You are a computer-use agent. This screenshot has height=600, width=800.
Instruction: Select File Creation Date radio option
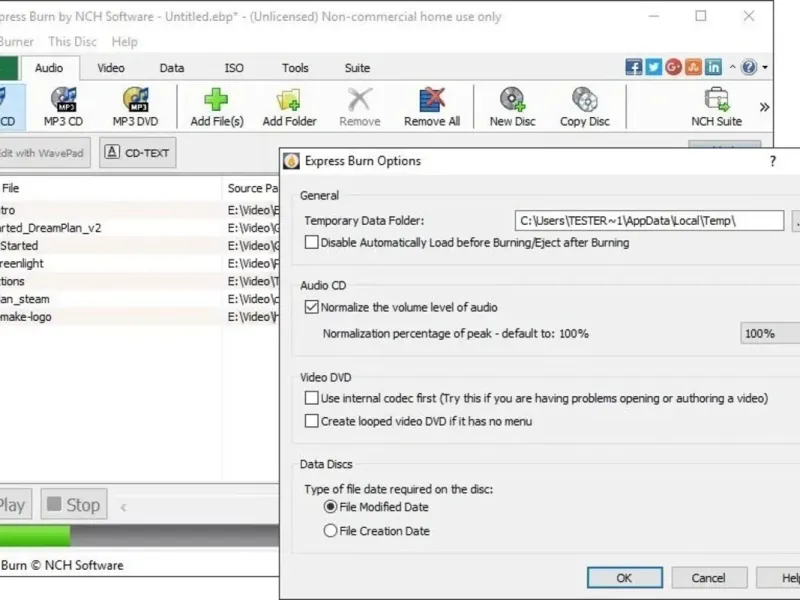click(x=330, y=531)
